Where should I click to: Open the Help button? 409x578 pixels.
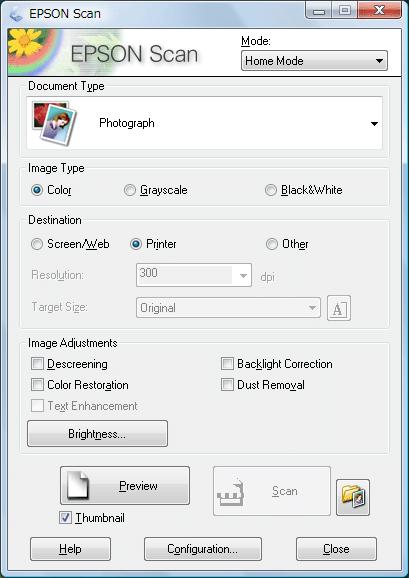pyautogui.click(x=70, y=549)
